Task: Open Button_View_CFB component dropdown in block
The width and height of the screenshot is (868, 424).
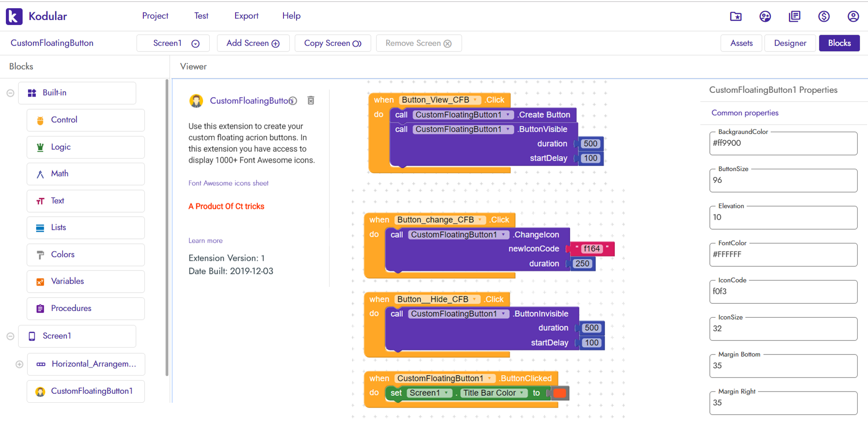Action: [x=475, y=100]
